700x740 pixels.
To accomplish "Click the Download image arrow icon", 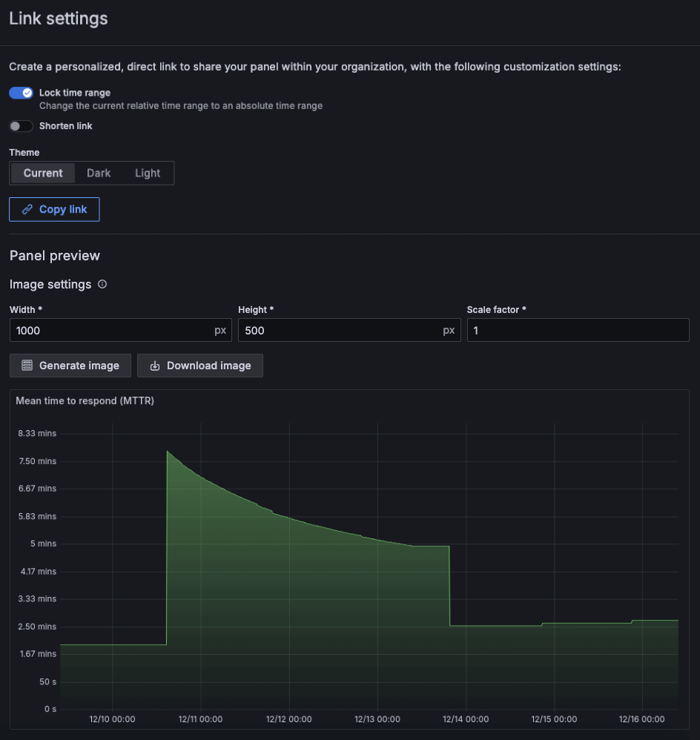I will [x=155, y=366].
